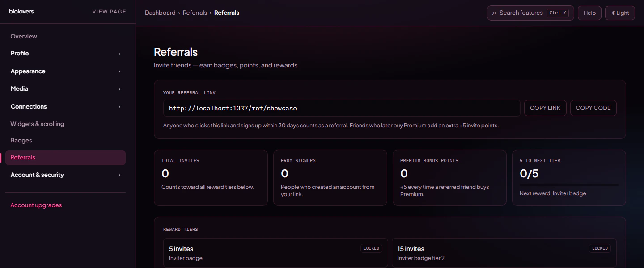The width and height of the screenshot is (644, 268).
Task: Click VIEW PAGE in the sidebar header
Action: [x=109, y=12]
